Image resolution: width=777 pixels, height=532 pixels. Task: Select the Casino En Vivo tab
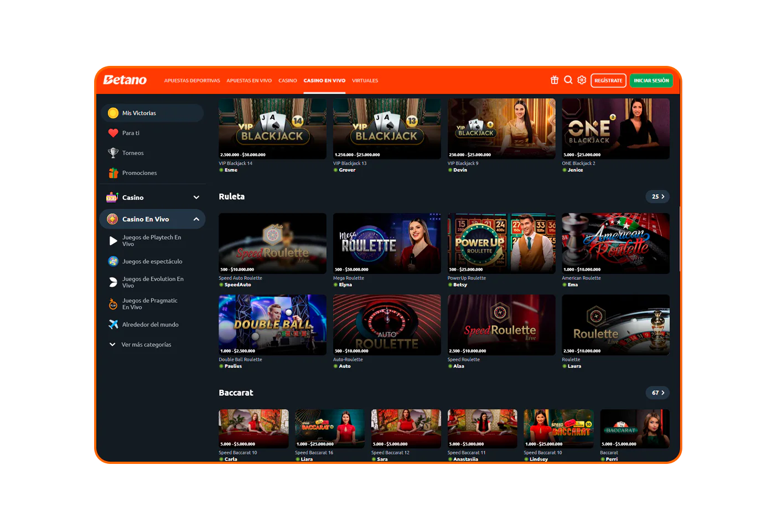click(324, 81)
